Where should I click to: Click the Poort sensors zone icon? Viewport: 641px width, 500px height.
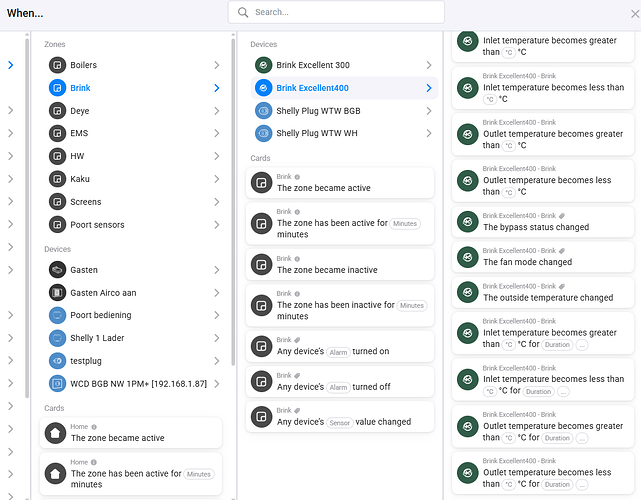coord(57,224)
